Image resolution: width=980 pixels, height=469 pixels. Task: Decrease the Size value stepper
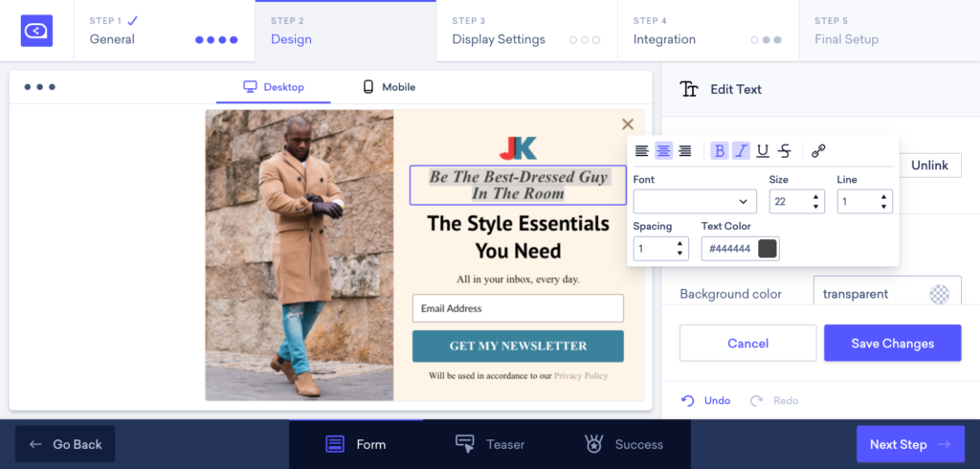(x=815, y=207)
